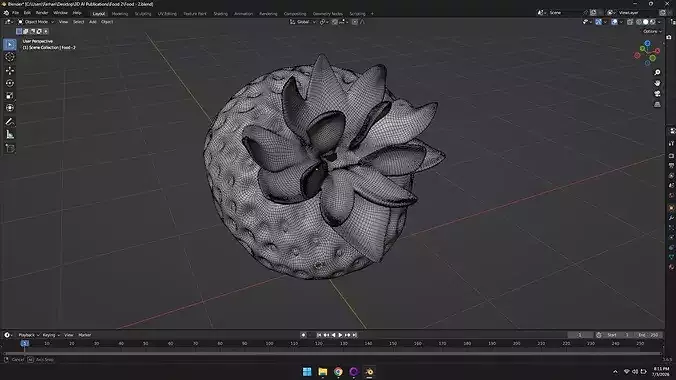The width and height of the screenshot is (676, 380).
Task: Select the Select Box tool
Action: pyautogui.click(x=10, y=44)
